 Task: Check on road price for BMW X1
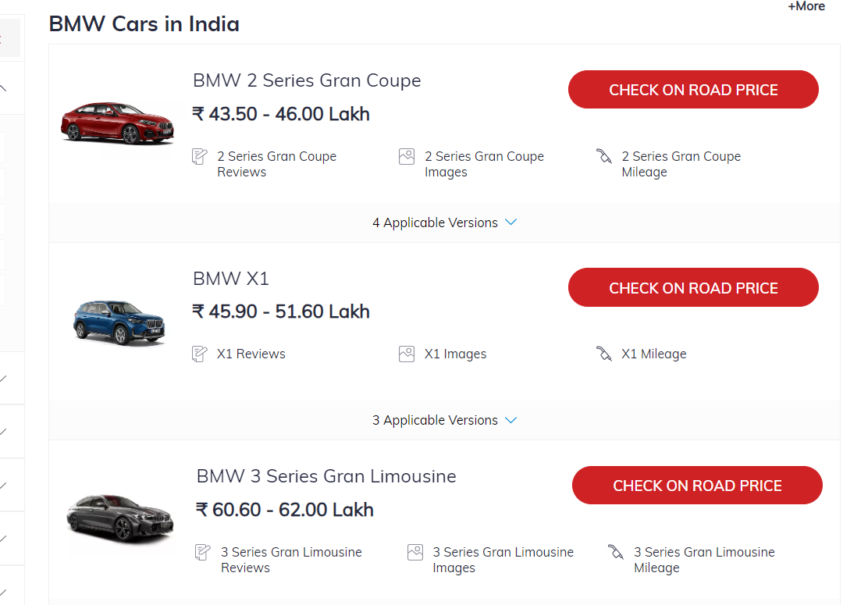693,287
